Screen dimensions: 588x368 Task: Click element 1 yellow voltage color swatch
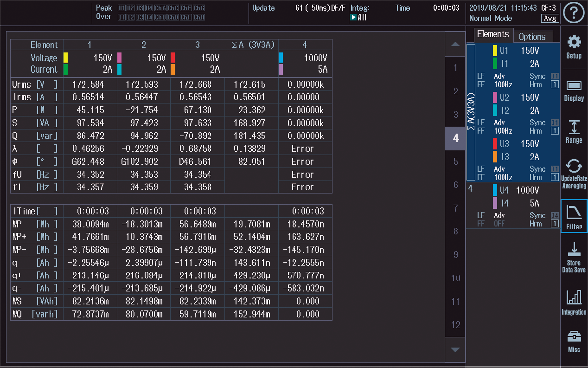pos(65,58)
